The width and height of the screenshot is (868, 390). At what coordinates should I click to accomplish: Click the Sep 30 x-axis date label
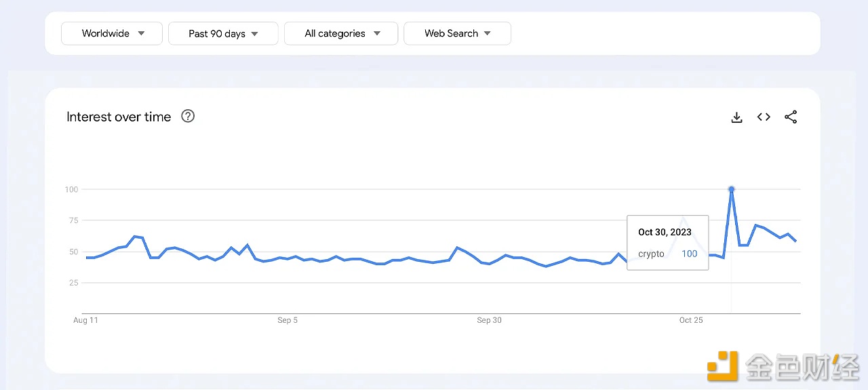489,320
